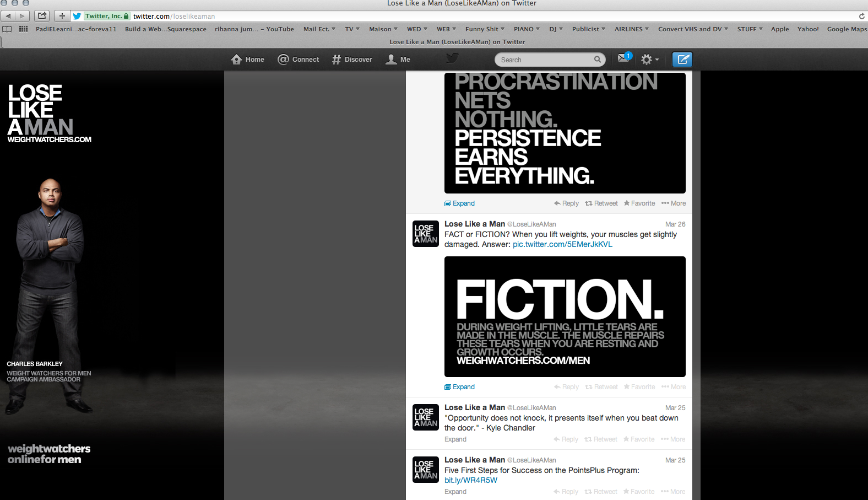
Task: Open the Connect tab
Action: tap(298, 60)
